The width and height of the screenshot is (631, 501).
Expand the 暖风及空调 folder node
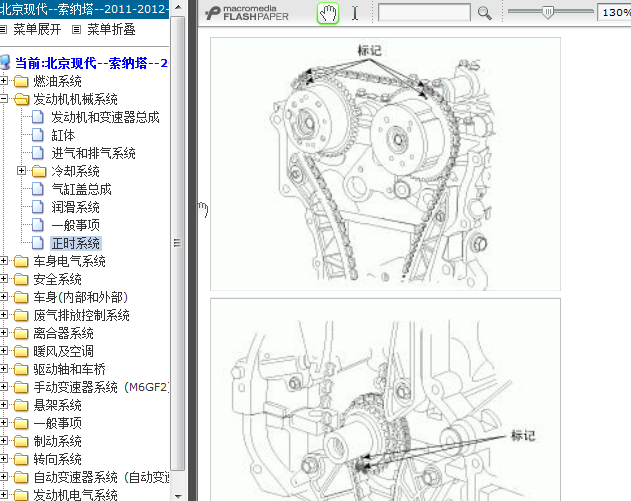[4, 350]
